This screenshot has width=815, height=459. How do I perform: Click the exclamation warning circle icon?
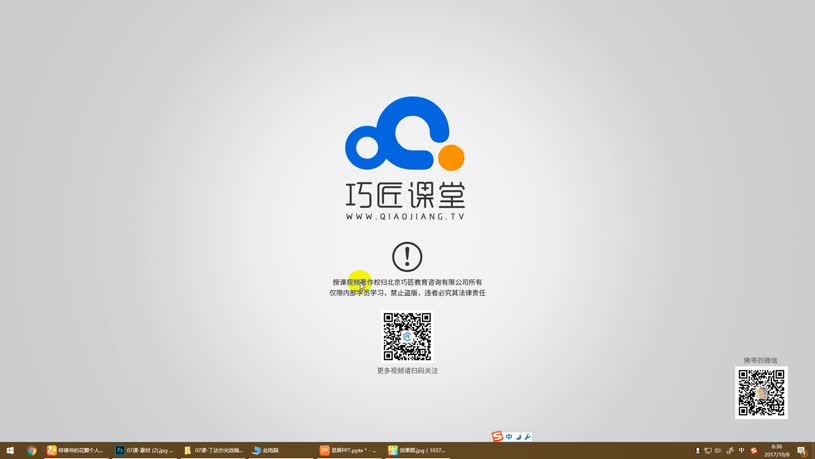(x=407, y=256)
